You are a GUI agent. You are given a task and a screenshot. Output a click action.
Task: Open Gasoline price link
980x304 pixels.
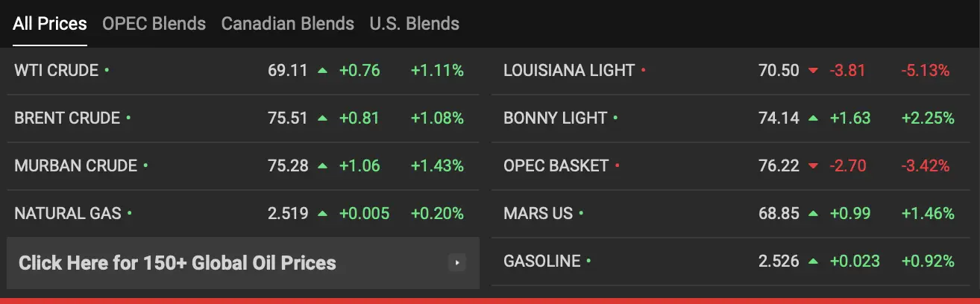click(542, 262)
